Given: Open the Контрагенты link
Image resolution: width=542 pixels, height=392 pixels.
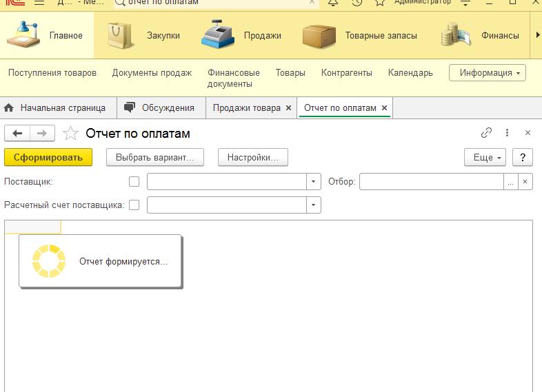Looking at the screenshot, I should (346, 73).
